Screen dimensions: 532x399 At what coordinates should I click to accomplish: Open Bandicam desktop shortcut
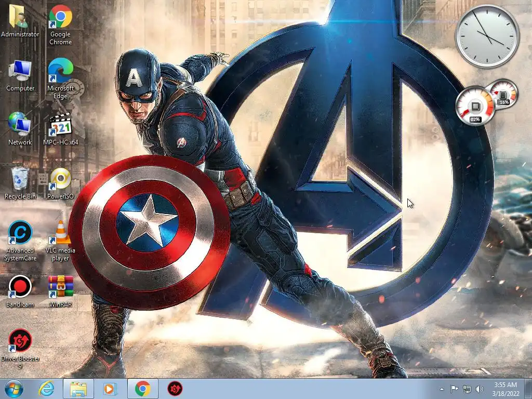coord(20,291)
